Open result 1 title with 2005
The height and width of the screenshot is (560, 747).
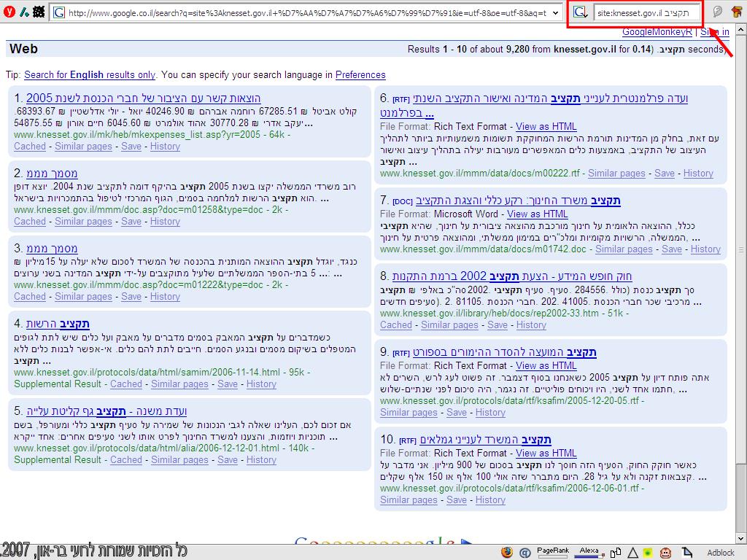[144, 98]
